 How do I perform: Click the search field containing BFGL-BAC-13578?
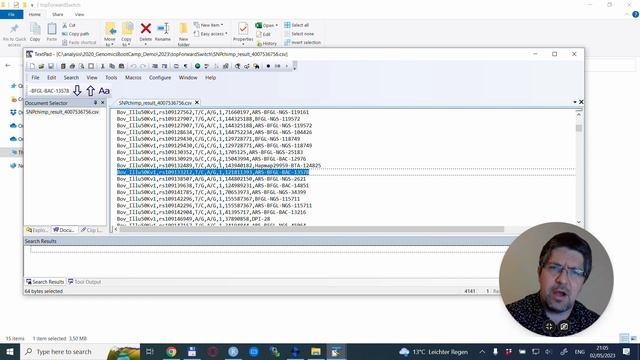[x=49, y=91]
